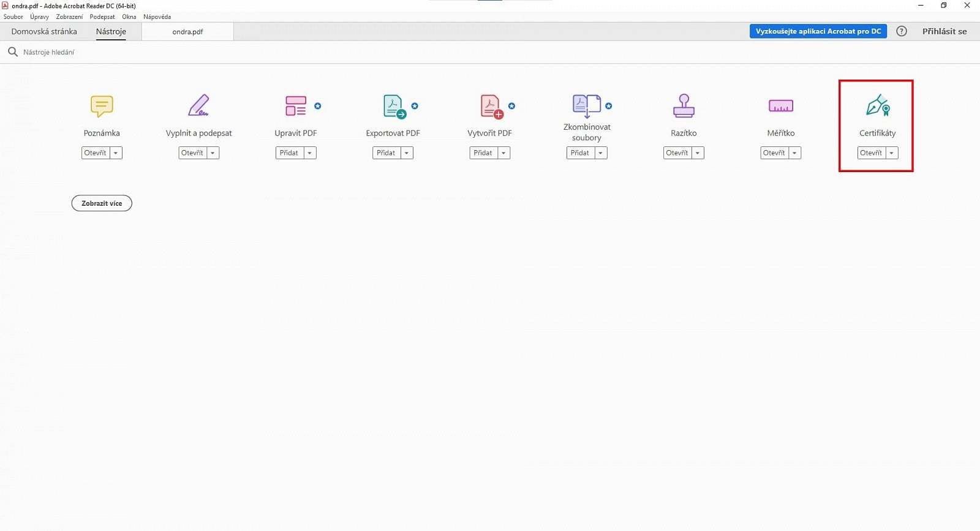Screen dimensions: 980x531
Task: Click the search magnifier icon
Action: click(12, 52)
